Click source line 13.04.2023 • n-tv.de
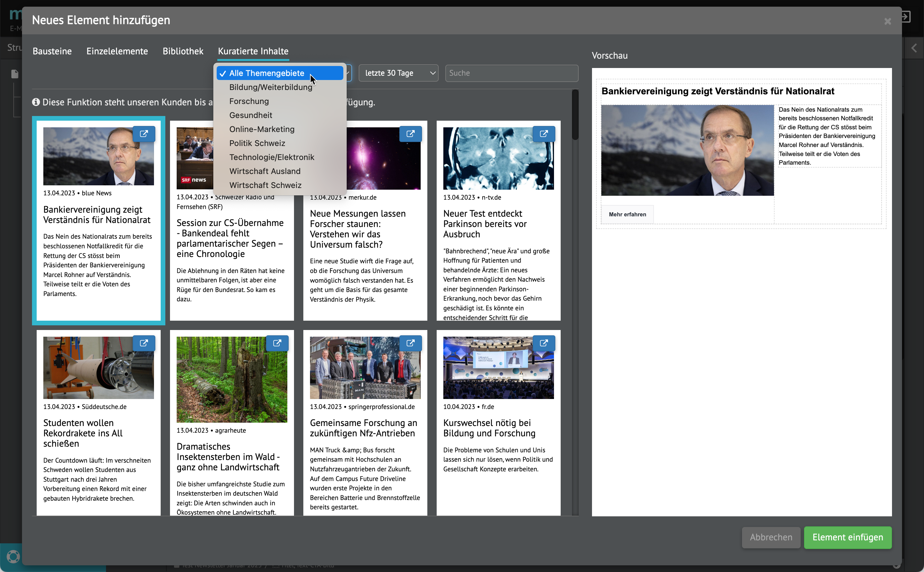 tap(472, 197)
